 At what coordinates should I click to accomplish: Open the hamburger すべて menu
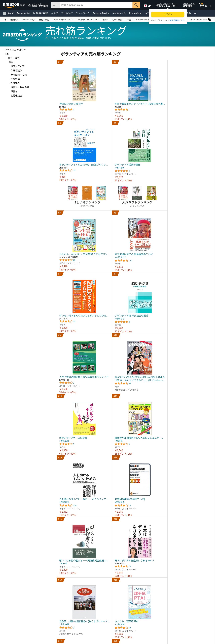pyautogui.click(x=8, y=13)
